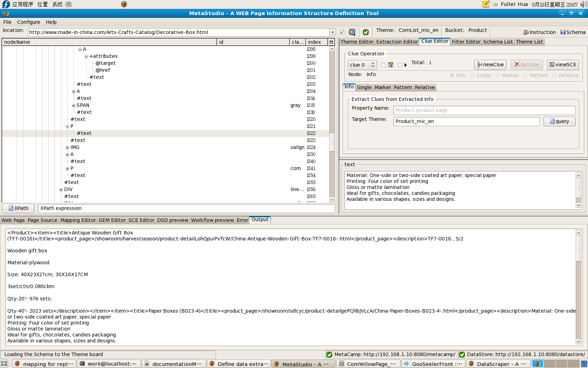The height and width of the screenshot is (368, 588).
Task: Open ComYellowPage taskbar window
Action: click(x=368, y=364)
